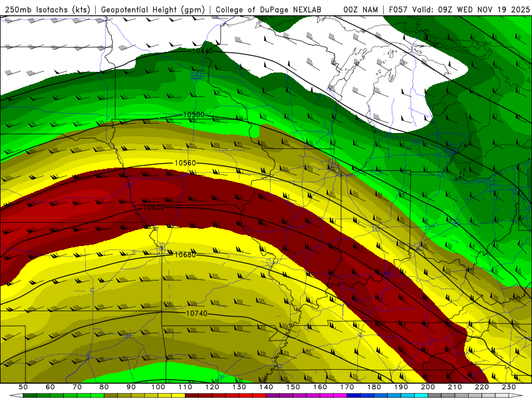Screen dimensions: 532x399
Task: Select the gray swatch just after the 200 tick
Action: tap(435, 396)
